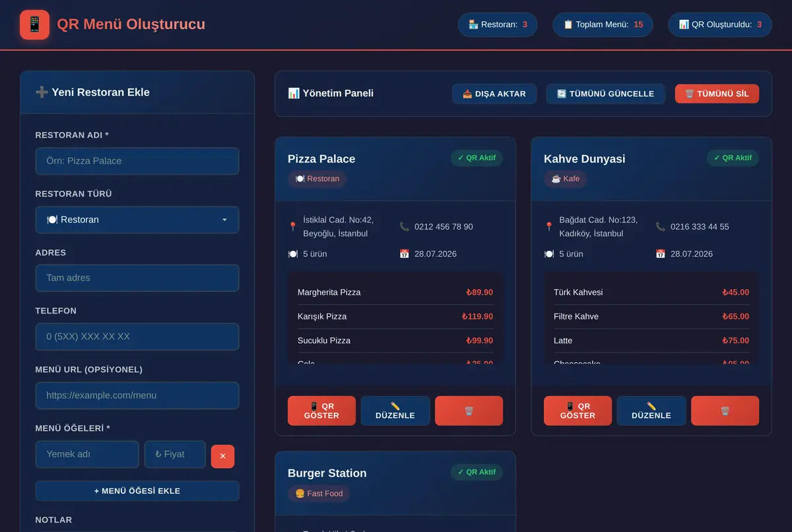The height and width of the screenshot is (532, 792).
Task: Add a new menu item with Menü Öğesi Ekle
Action: 137,491
